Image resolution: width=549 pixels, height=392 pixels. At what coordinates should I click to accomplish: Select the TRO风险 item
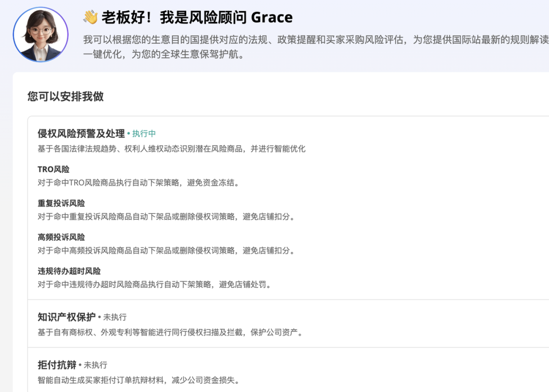(x=53, y=169)
